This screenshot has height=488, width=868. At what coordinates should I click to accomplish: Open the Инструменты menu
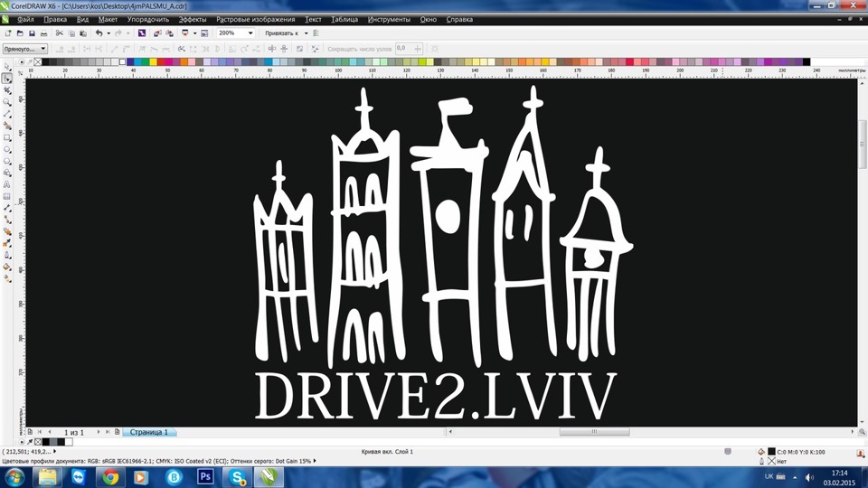(389, 19)
